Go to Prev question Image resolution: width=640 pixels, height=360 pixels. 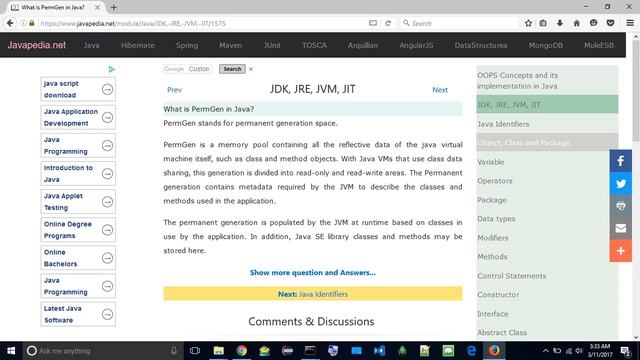click(x=174, y=90)
